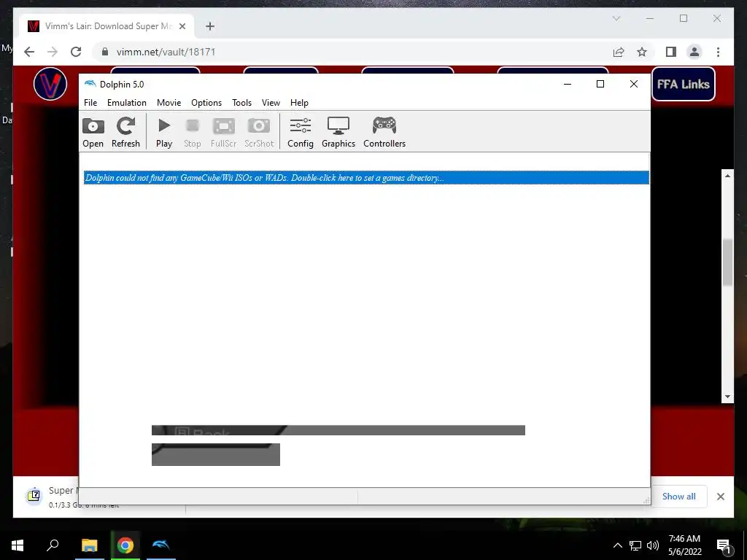Minimize the Dolphin 5.0 window
The image size is (747, 560).
click(568, 84)
